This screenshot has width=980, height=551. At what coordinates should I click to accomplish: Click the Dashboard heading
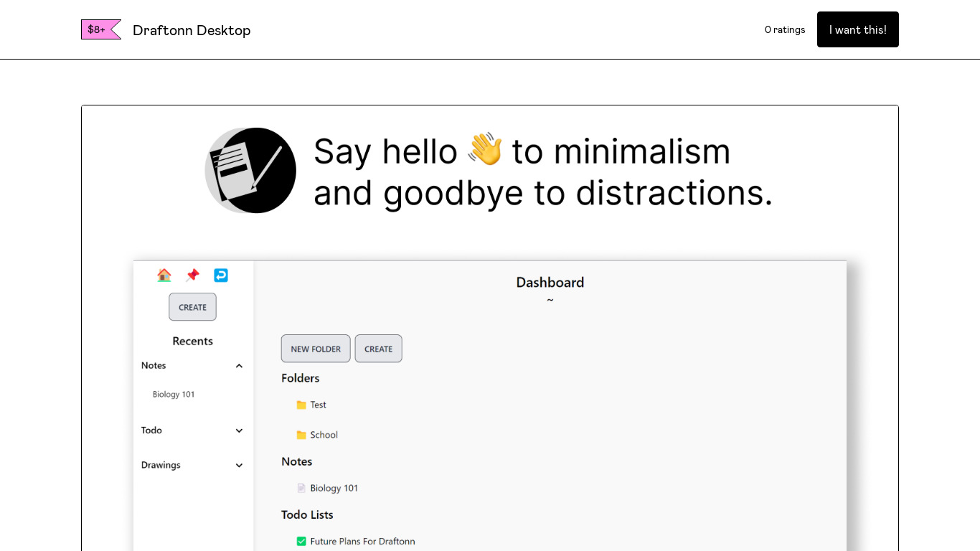click(550, 283)
